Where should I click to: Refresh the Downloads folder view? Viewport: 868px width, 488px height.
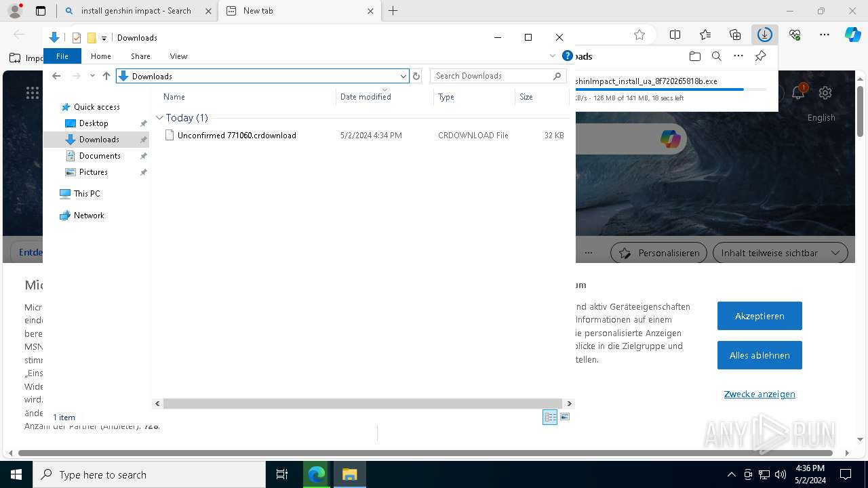[x=417, y=76]
